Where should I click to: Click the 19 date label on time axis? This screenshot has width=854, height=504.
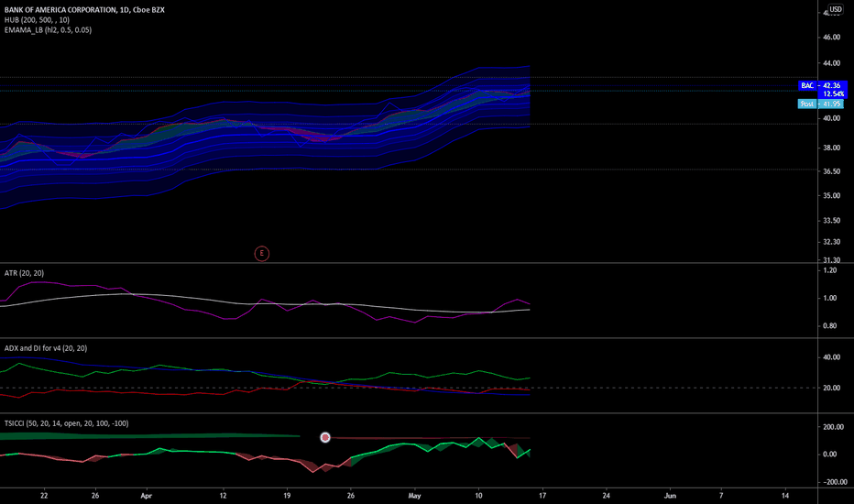coord(287,496)
